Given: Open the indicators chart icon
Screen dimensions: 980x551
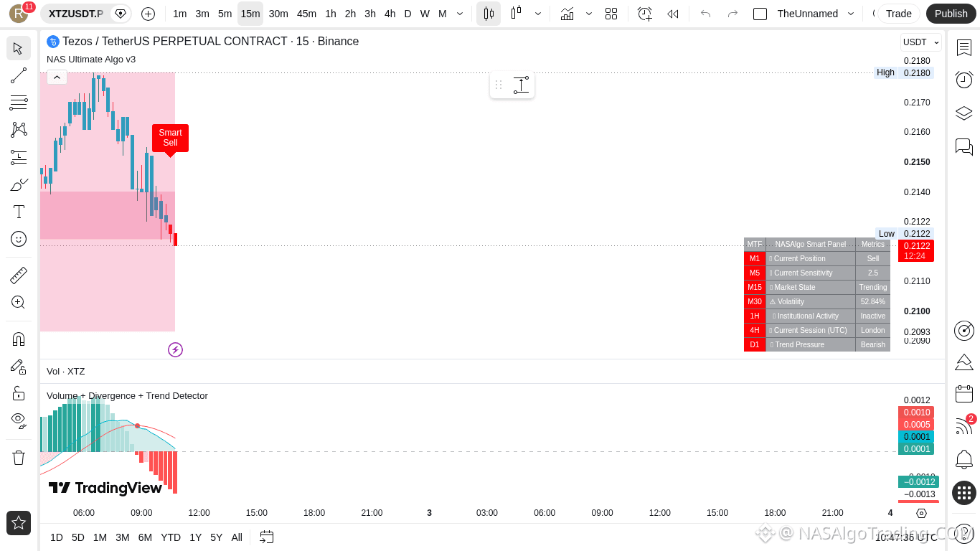Looking at the screenshot, I should [567, 14].
